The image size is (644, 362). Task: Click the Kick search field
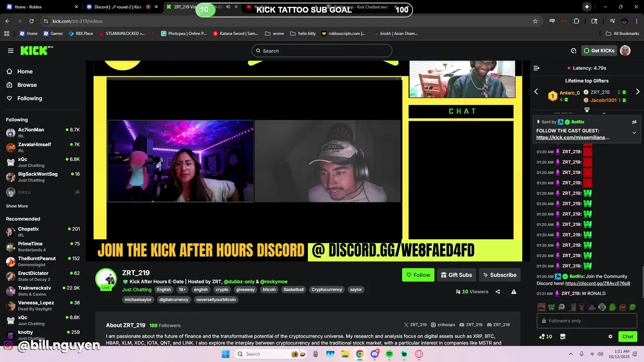322,51
